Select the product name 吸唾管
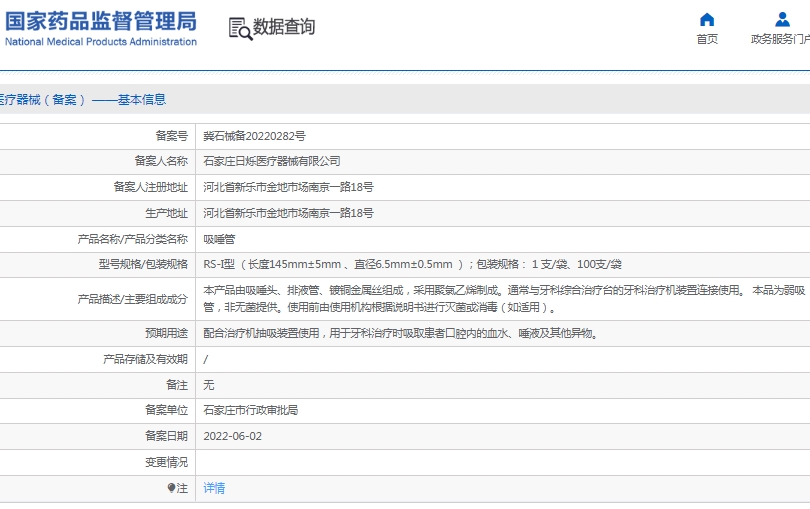This screenshot has width=810, height=509. point(219,239)
